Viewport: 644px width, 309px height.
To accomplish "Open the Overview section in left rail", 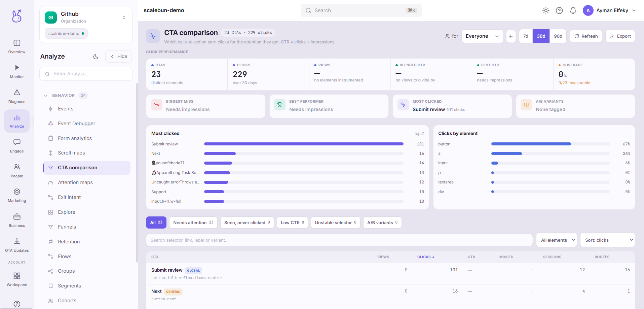I will pos(17,46).
